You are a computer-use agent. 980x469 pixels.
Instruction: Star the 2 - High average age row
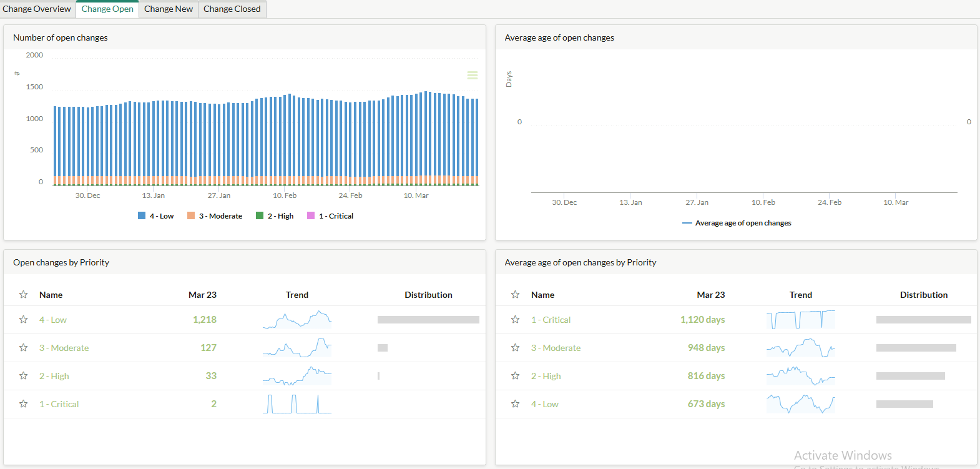[515, 376]
